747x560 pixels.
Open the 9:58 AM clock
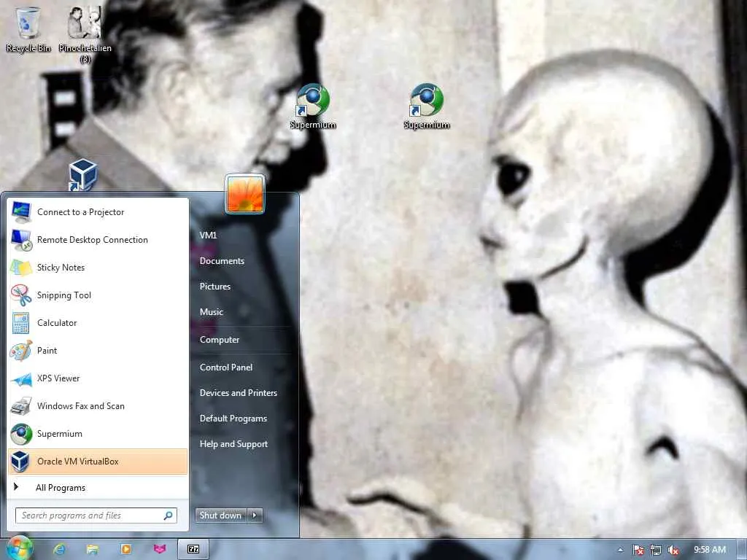click(x=710, y=550)
